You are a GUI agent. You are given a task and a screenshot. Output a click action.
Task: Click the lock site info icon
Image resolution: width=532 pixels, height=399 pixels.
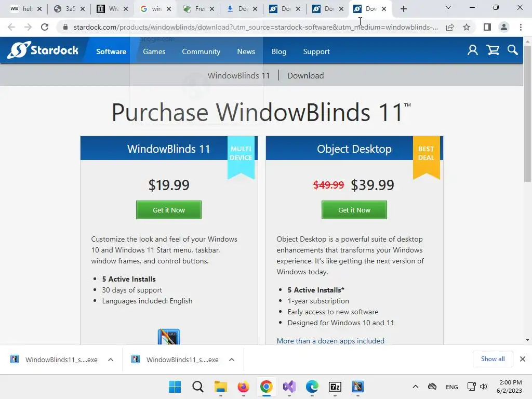[65, 27]
